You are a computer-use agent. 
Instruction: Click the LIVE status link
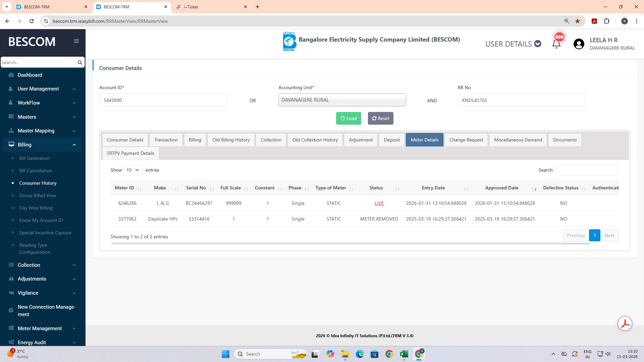[x=379, y=203]
